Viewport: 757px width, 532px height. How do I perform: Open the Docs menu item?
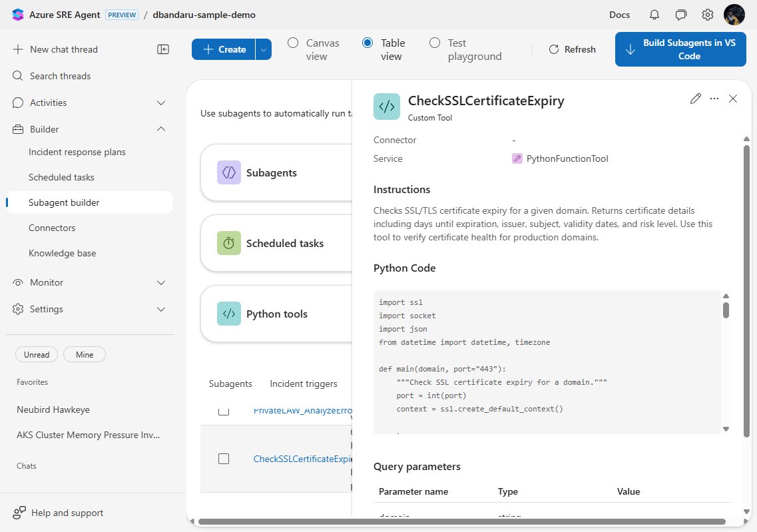pyautogui.click(x=619, y=14)
